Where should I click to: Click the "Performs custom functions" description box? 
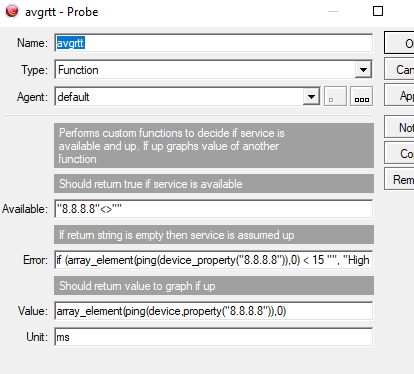tap(214, 145)
